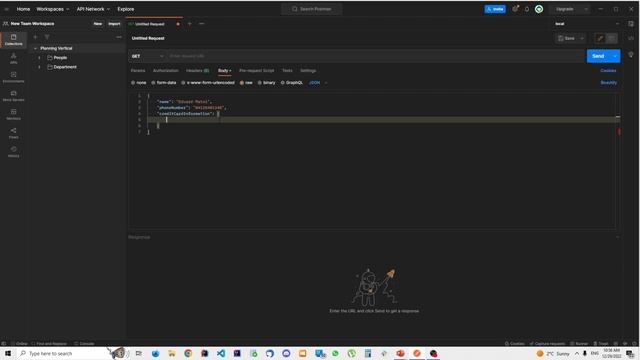Switch to the Authorization tab
The width and height of the screenshot is (640, 360).
tap(165, 71)
